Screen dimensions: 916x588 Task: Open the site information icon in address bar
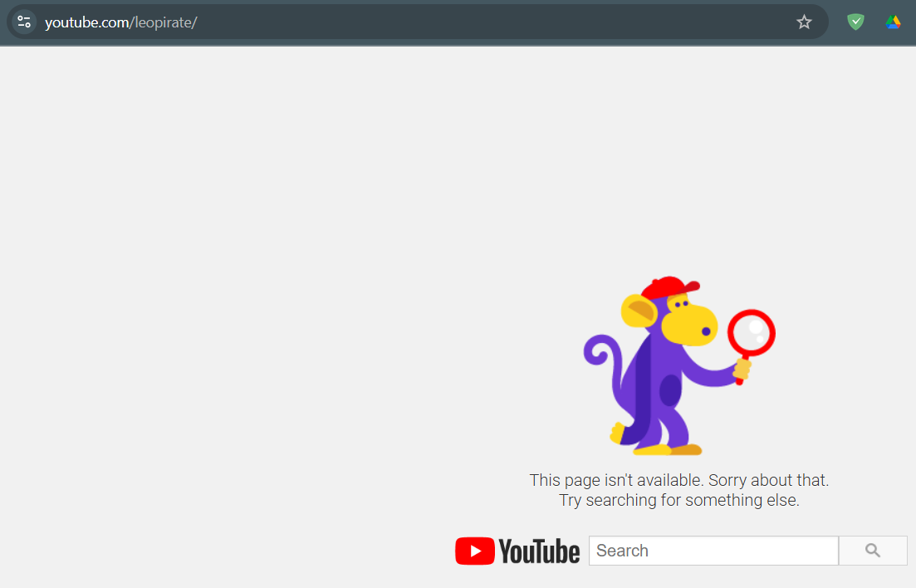(24, 22)
